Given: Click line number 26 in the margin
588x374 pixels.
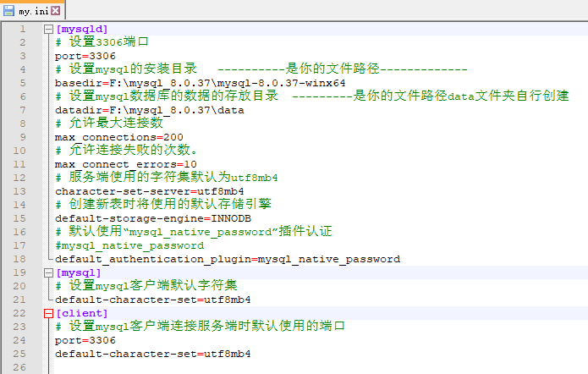Looking at the screenshot, I should click(19, 367).
